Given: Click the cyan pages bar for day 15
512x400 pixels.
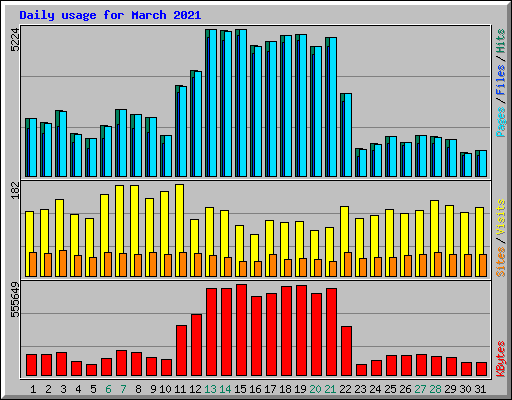Looking at the screenshot, I should click(243, 103).
